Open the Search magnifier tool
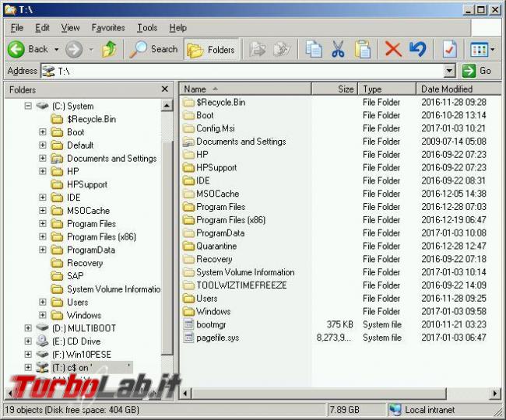Image resolution: width=506 pixels, height=420 pixels. (x=153, y=49)
